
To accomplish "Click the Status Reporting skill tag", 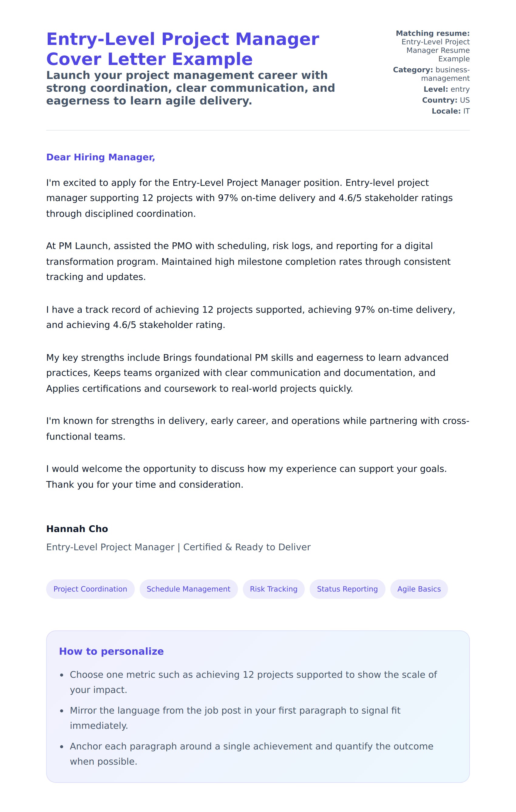I will [x=347, y=589].
